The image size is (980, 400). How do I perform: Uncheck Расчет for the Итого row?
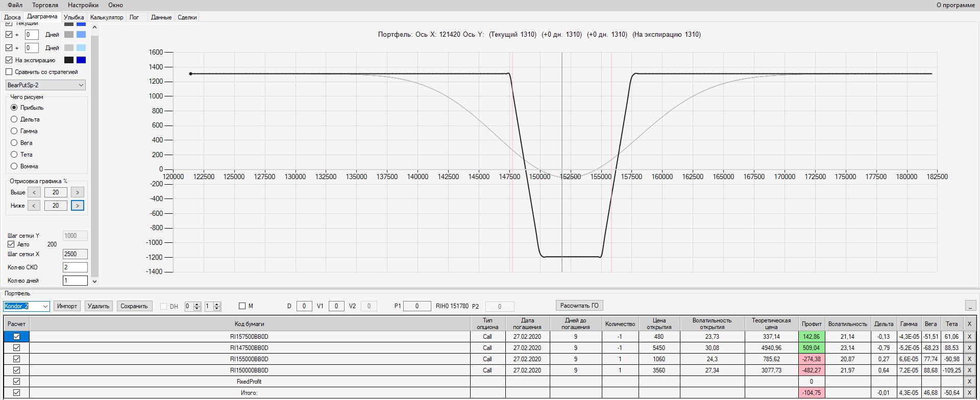pyautogui.click(x=16, y=393)
